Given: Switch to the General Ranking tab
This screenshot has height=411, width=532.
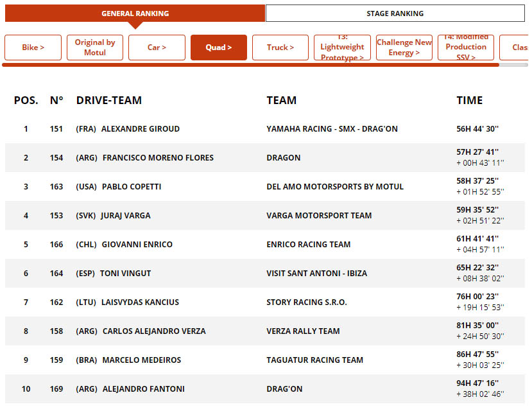Looking at the screenshot, I should point(135,13).
